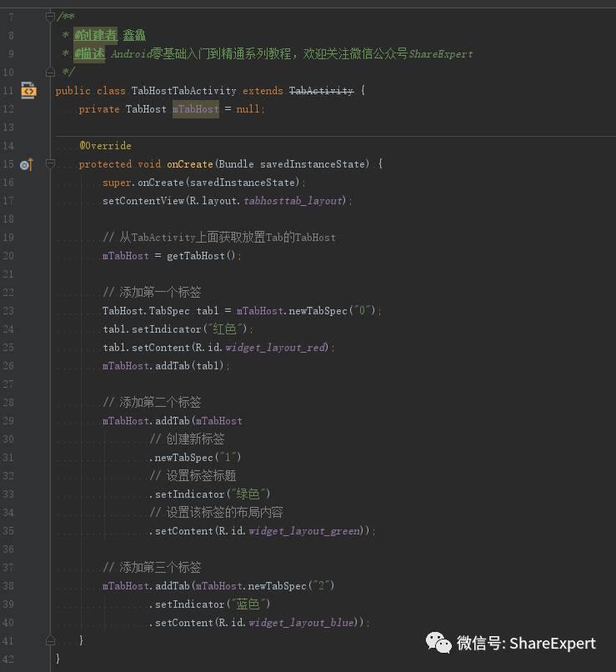
Task: Click comment 设置该标签的布局内容
Action: (x=217, y=513)
